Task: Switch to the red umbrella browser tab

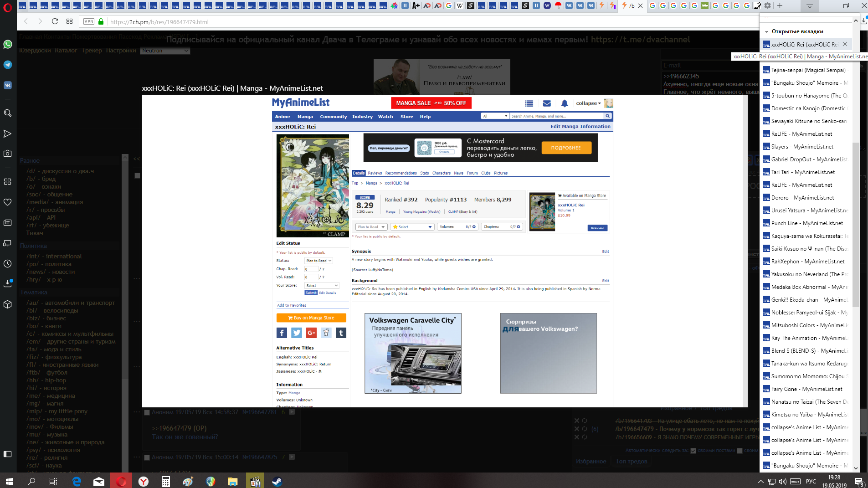Action: 558,5
